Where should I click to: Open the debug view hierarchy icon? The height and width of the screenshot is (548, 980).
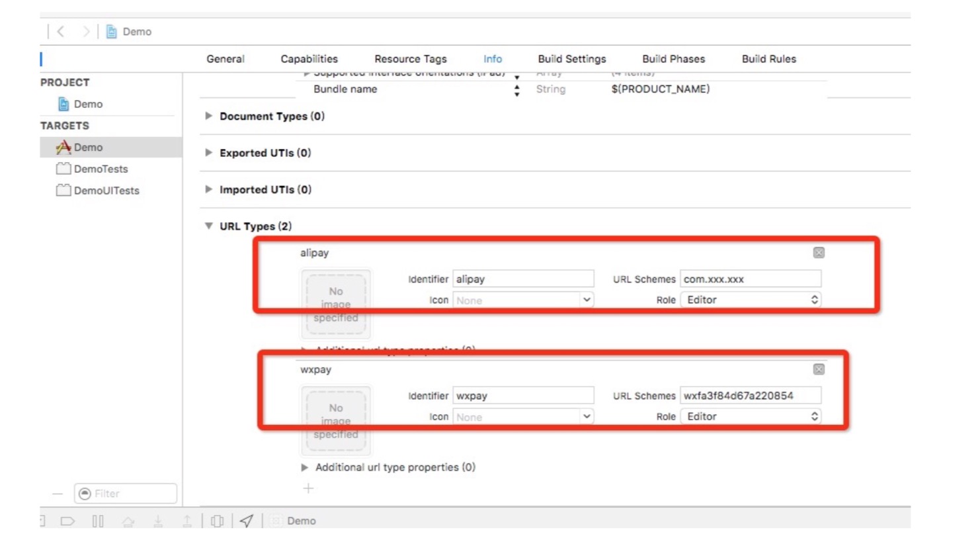pos(217,521)
